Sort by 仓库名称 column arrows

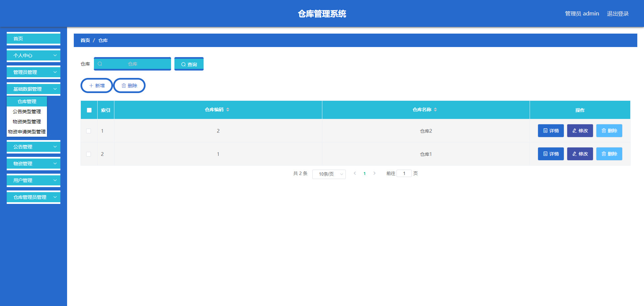[435, 110]
